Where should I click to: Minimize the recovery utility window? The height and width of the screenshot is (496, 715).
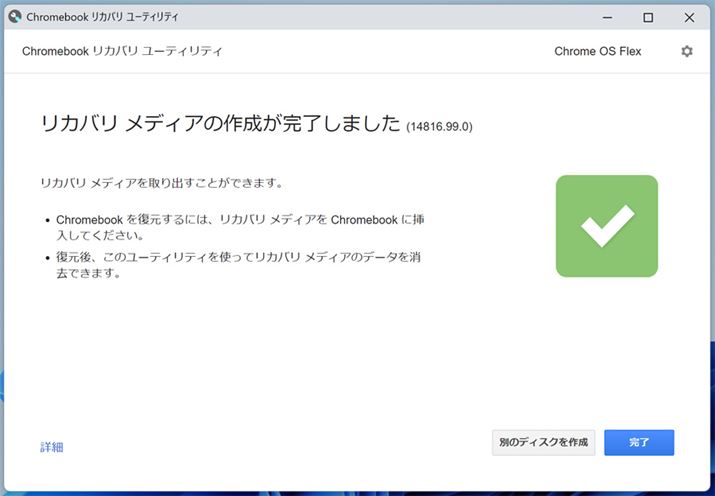coord(607,17)
